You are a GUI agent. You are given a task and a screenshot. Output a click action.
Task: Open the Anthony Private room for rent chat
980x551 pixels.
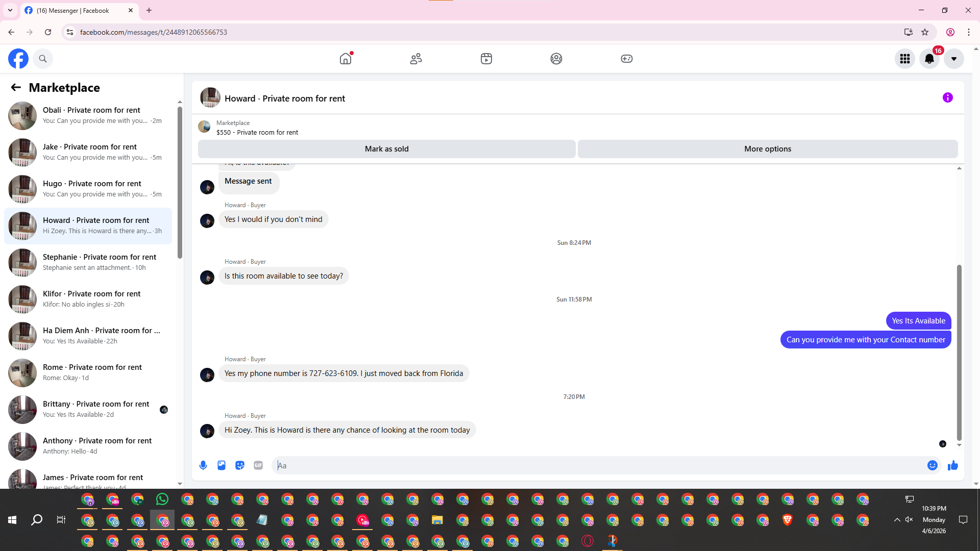pyautogui.click(x=88, y=446)
